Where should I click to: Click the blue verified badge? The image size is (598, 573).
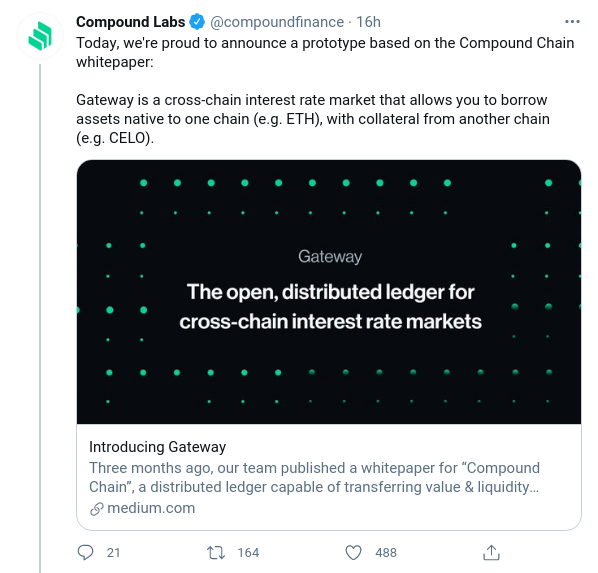[x=197, y=22]
